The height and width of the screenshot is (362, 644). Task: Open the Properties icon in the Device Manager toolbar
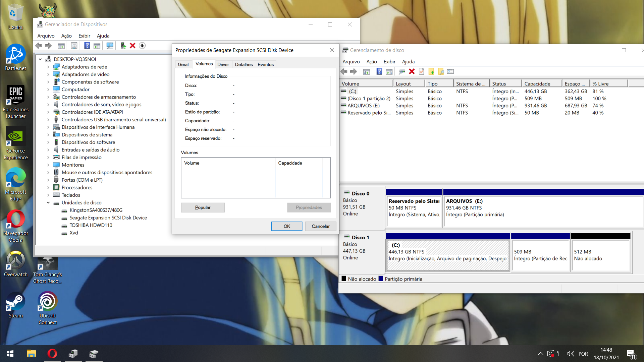point(74,46)
